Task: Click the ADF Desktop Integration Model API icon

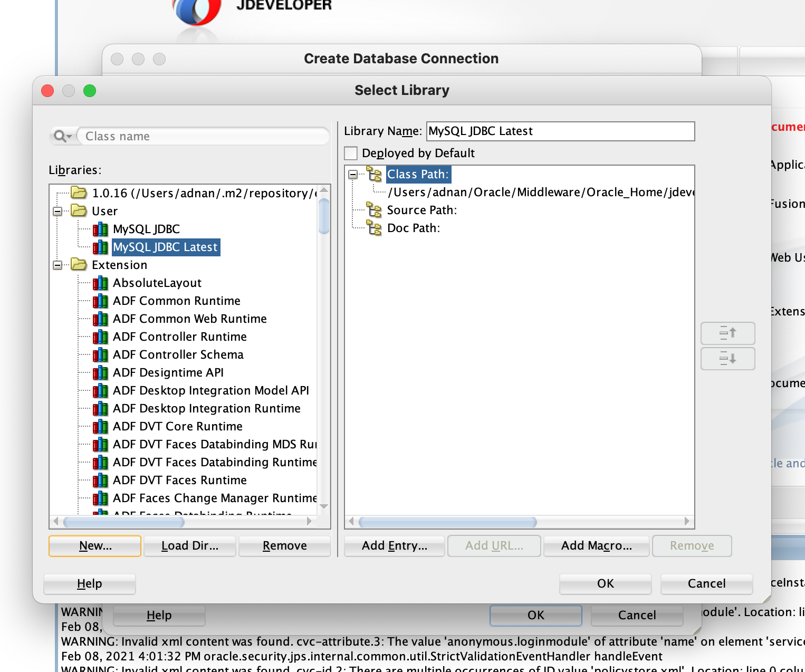Action: (x=100, y=390)
